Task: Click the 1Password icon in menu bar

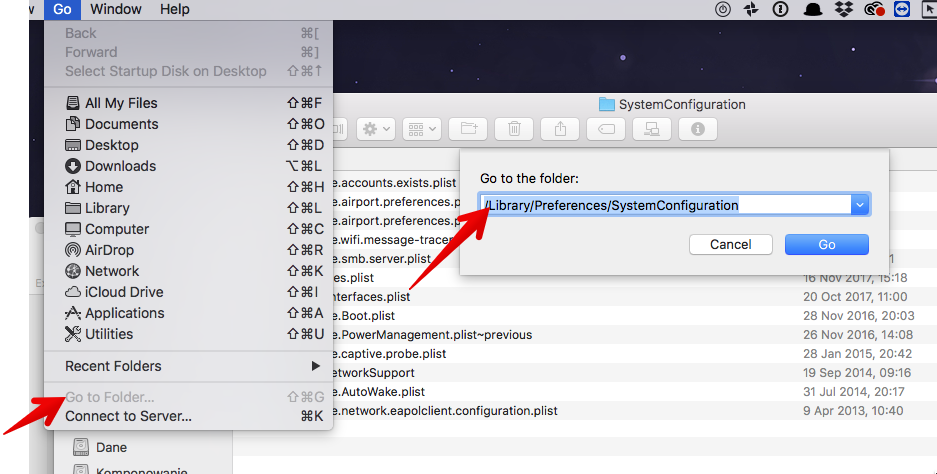Action: [x=780, y=9]
